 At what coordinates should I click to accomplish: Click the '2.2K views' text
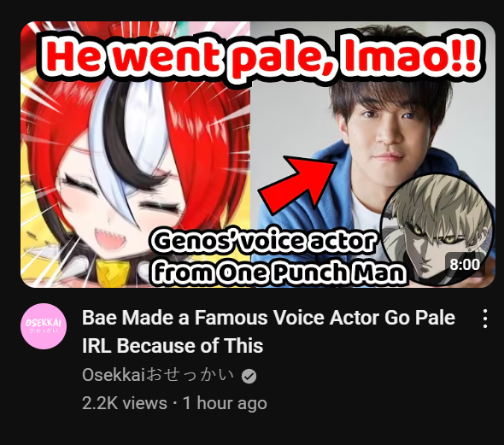pos(125,403)
